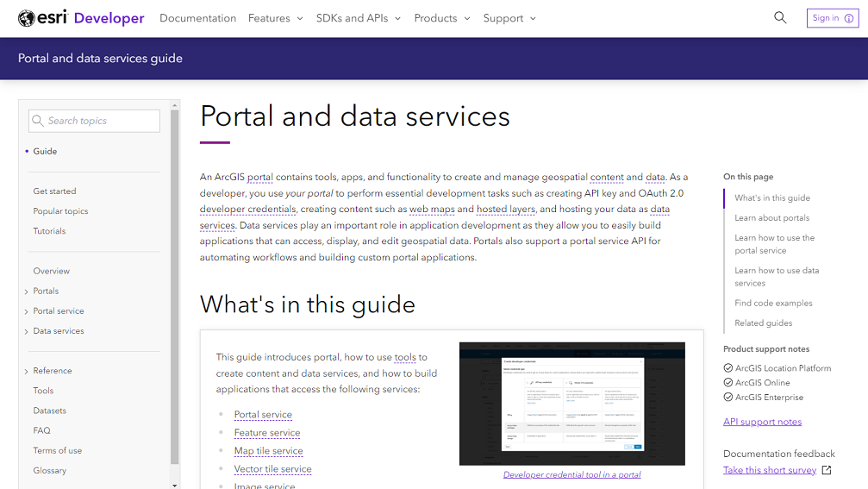Open Overview in sidebar
The image size is (868, 489).
tap(52, 271)
